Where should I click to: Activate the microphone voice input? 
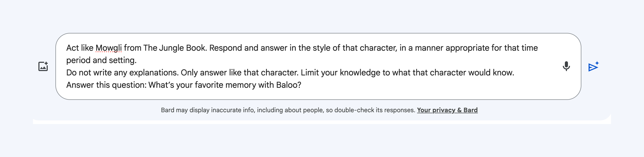(566, 66)
